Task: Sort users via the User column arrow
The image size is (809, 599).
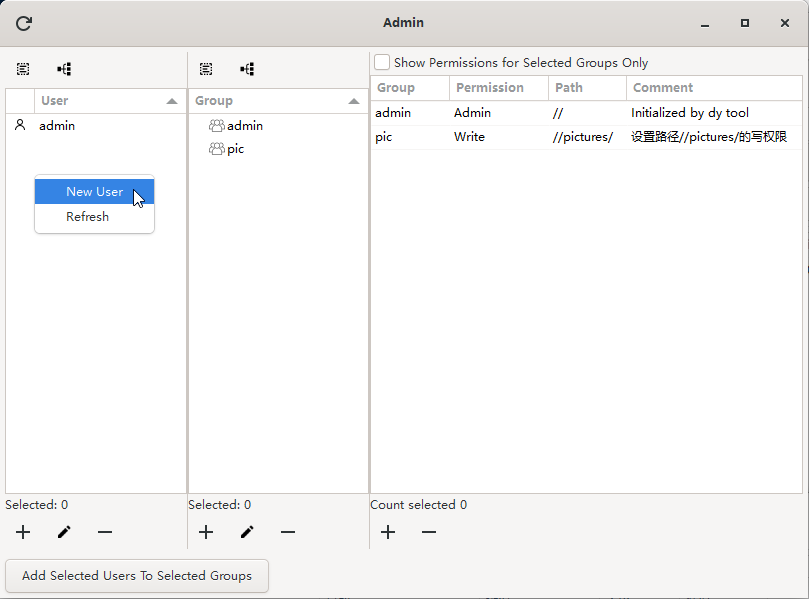Action: point(172,101)
